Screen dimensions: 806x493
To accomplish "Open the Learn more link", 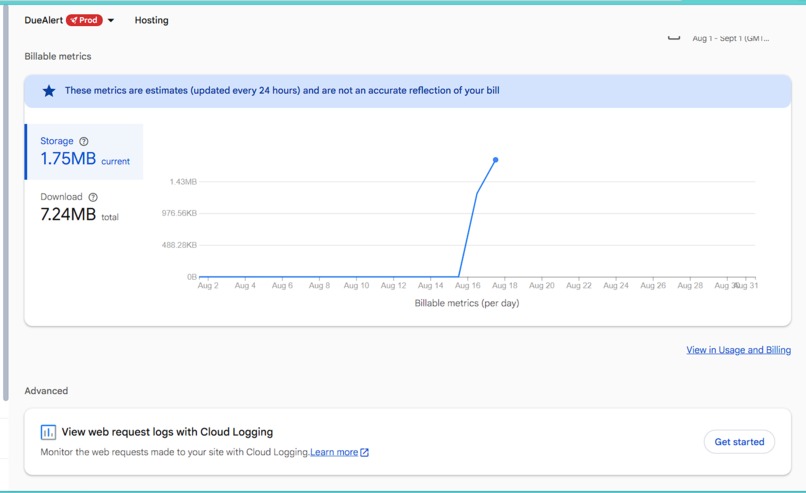I will (x=334, y=452).
